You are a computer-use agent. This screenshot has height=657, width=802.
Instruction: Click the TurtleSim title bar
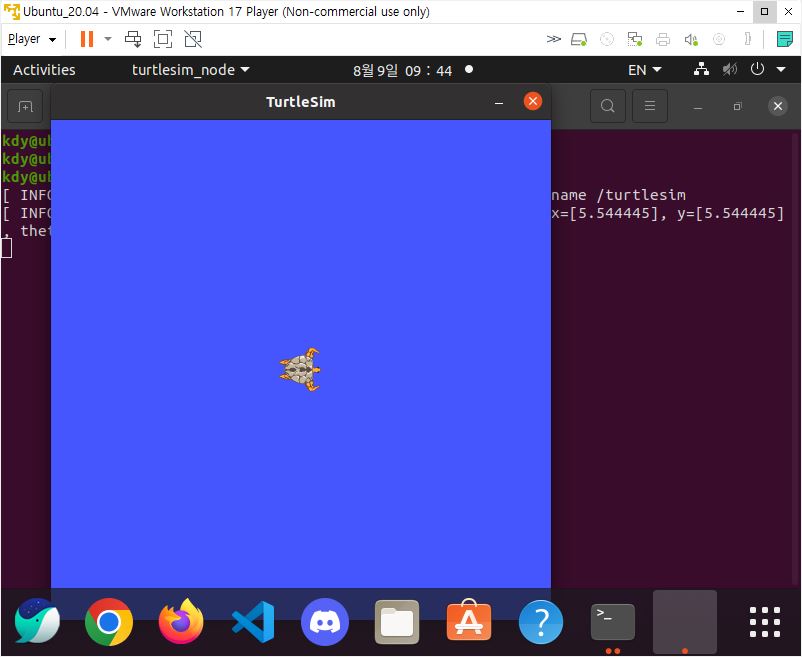(x=300, y=102)
